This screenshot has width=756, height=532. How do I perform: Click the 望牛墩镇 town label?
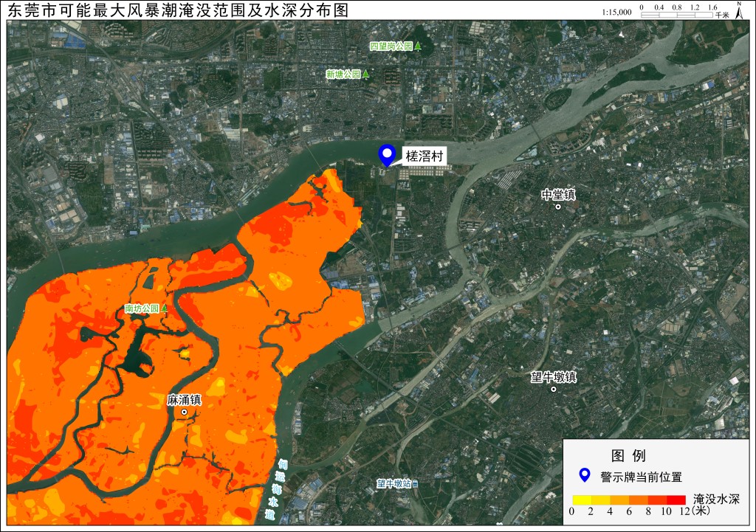tap(554, 376)
